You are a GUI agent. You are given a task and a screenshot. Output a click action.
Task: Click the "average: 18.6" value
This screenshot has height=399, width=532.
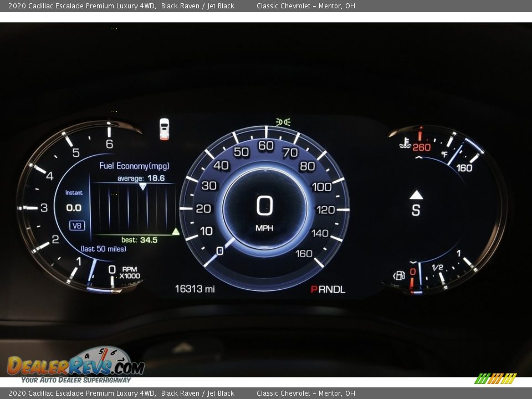141,178
